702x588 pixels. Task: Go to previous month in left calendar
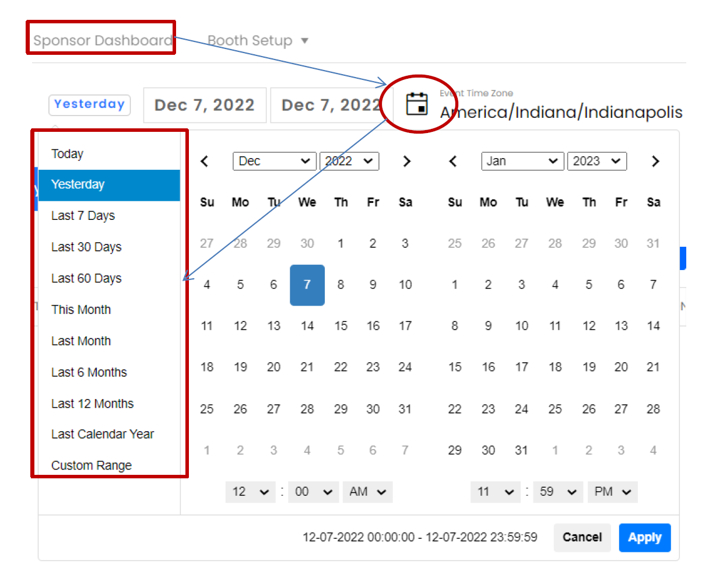pyautogui.click(x=205, y=162)
